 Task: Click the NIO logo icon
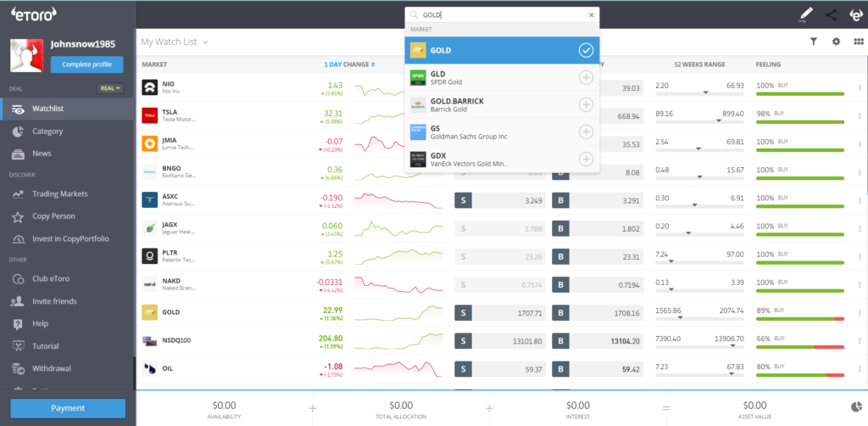coord(149,87)
